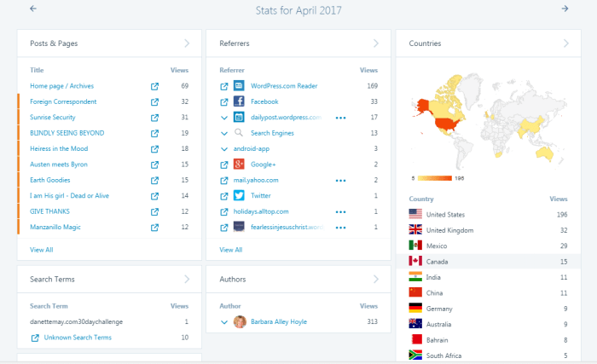The image size is (597, 364).
Task: Click the views color scale legend bar
Action: [435, 178]
